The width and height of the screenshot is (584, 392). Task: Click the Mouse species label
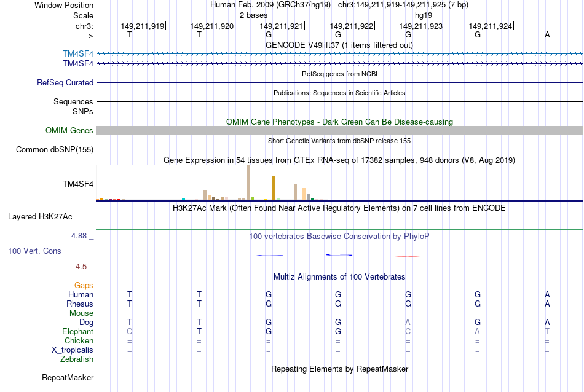tap(81, 313)
